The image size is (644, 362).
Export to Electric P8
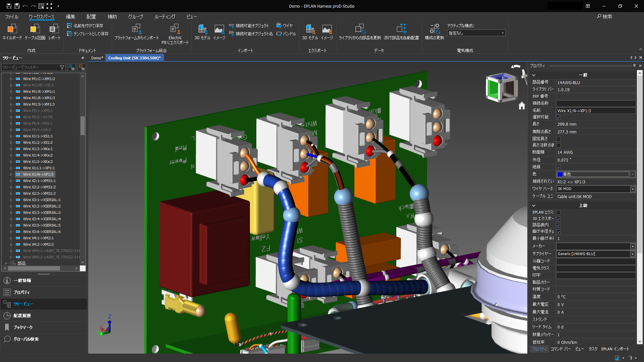(175, 34)
